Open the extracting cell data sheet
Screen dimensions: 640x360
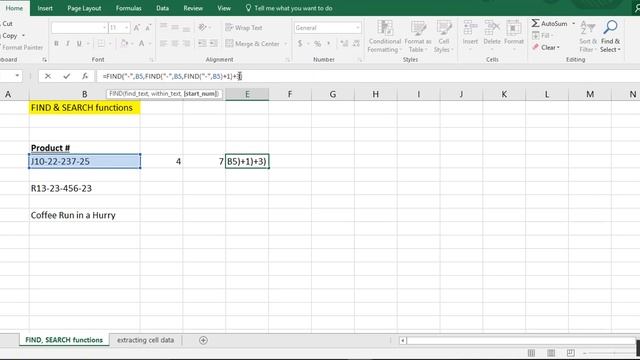point(145,340)
